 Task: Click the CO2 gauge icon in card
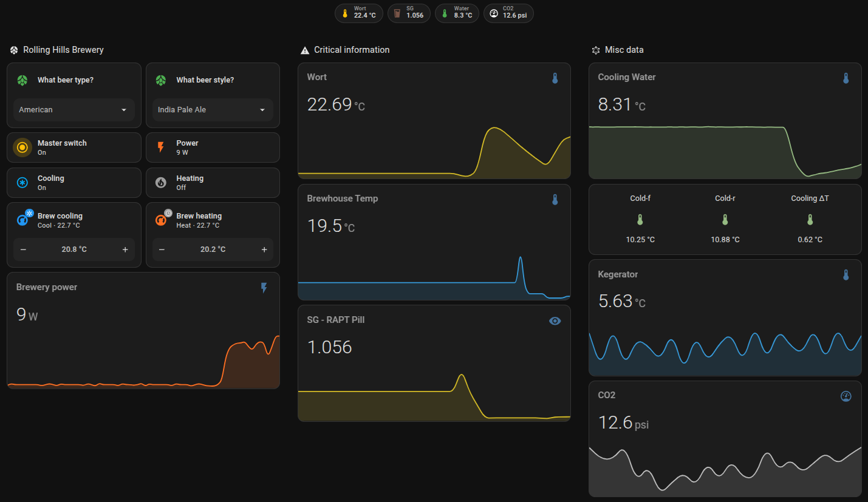click(846, 396)
